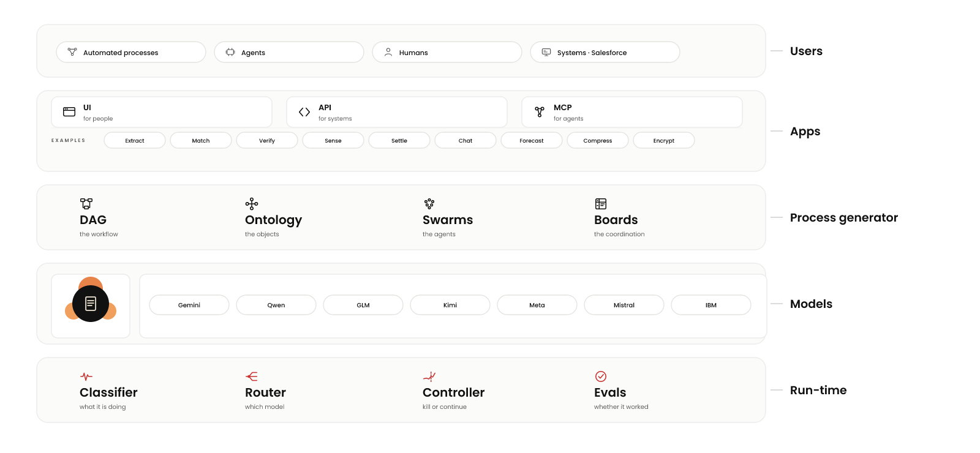Open the MCP for agents card
Screen dimensions: 980x453
pyautogui.click(x=632, y=112)
